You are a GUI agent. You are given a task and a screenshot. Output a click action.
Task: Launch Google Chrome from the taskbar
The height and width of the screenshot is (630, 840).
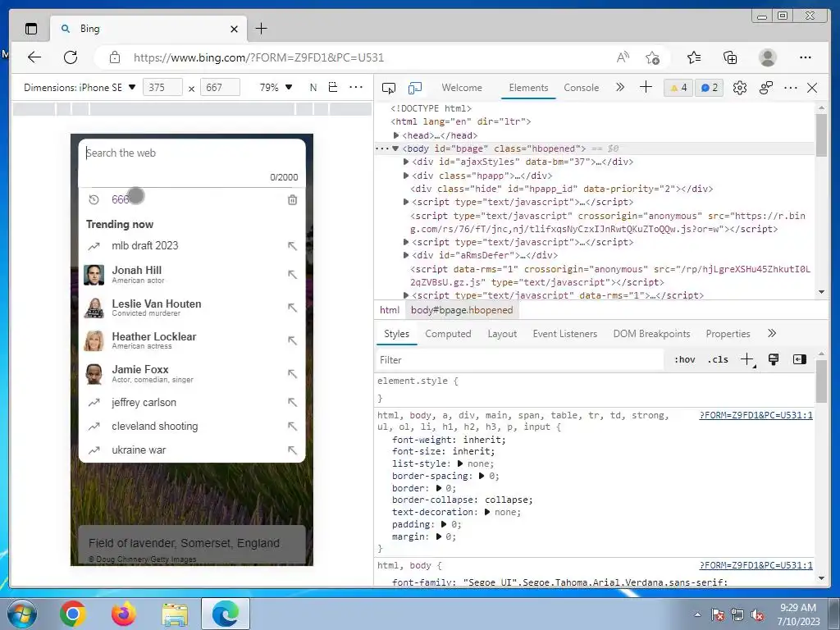(73, 614)
